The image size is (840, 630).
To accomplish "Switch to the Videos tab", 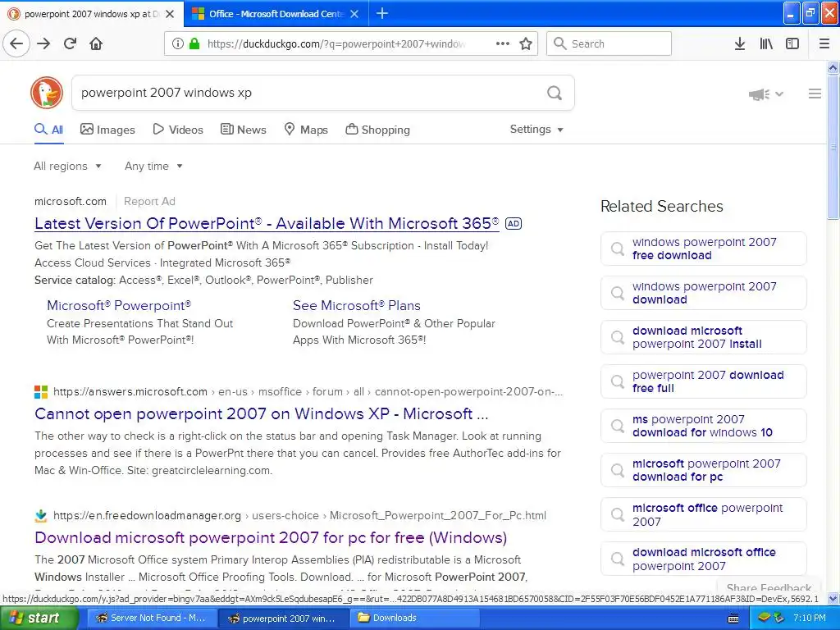I will pos(178,129).
